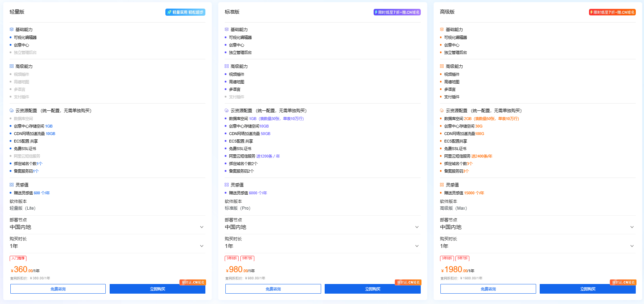The image size is (644, 304).
Task: Click the 标准版 card title
Action: click(232, 12)
